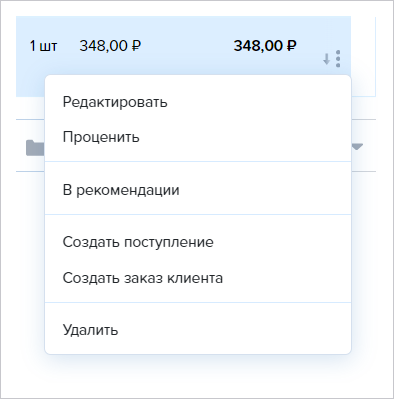Image resolution: width=394 pixels, height=399 pixels.
Task: Expand the gray dropdown triangle at right
Action: tap(357, 146)
